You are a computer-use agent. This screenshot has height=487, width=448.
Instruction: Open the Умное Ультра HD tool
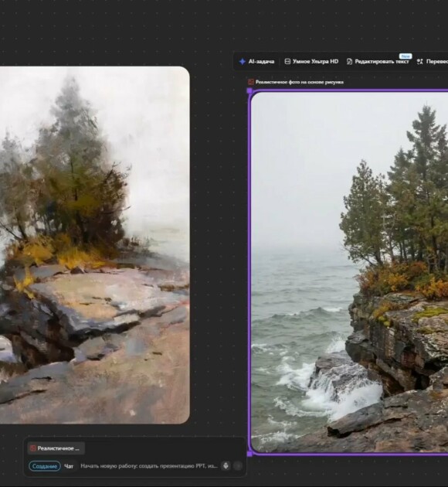tap(311, 62)
